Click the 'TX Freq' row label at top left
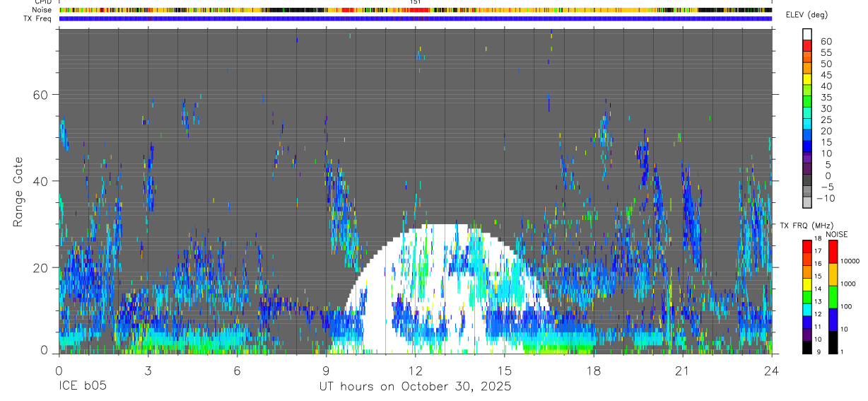Screen dimensions: 868x401 [39, 18]
